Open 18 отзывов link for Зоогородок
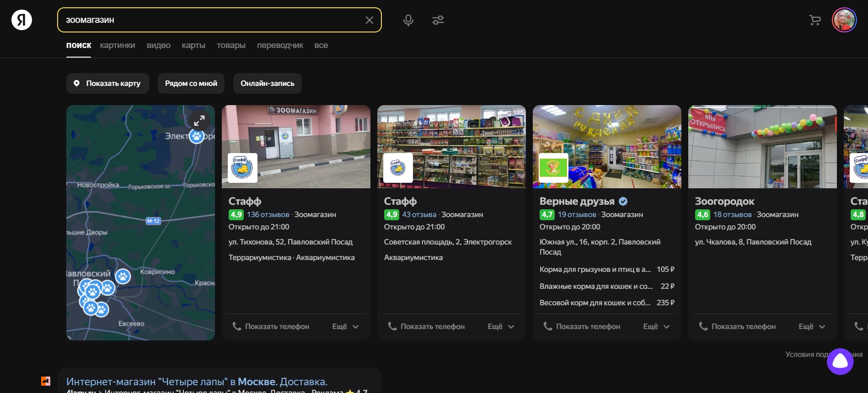868x393 pixels. (733, 214)
